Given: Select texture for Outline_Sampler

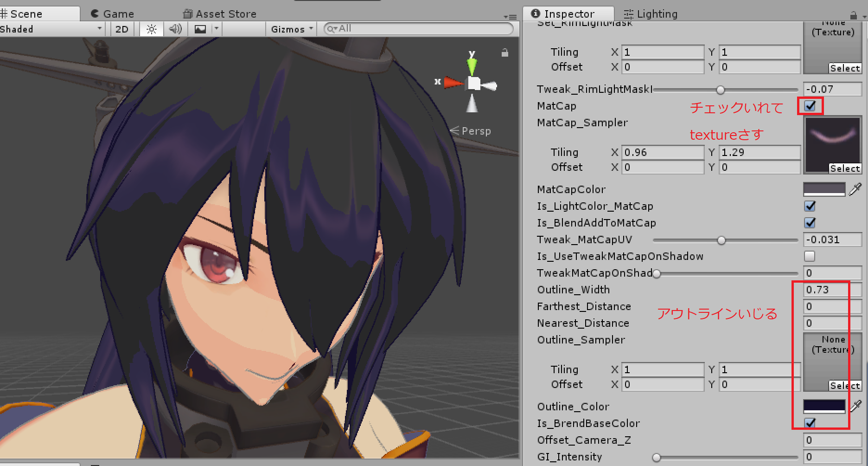Looking at the screenshot, I should click(x=845, y=386).
